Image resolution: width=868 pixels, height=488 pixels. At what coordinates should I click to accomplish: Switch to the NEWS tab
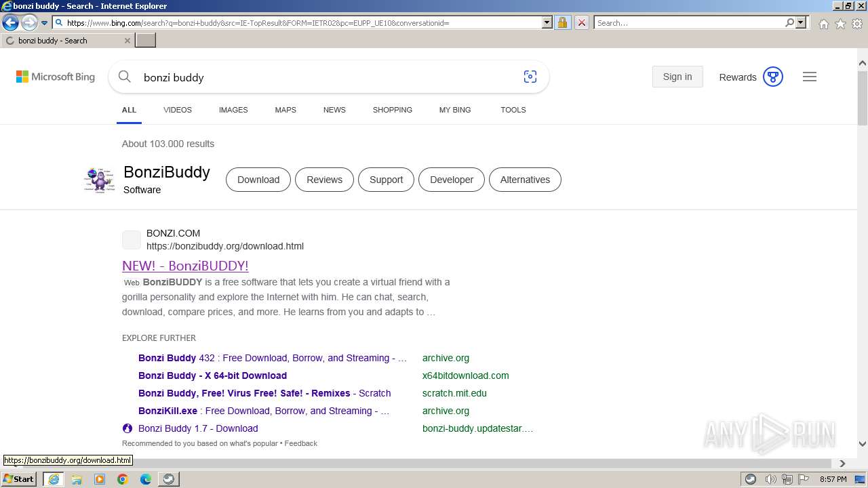coord(334,110)
